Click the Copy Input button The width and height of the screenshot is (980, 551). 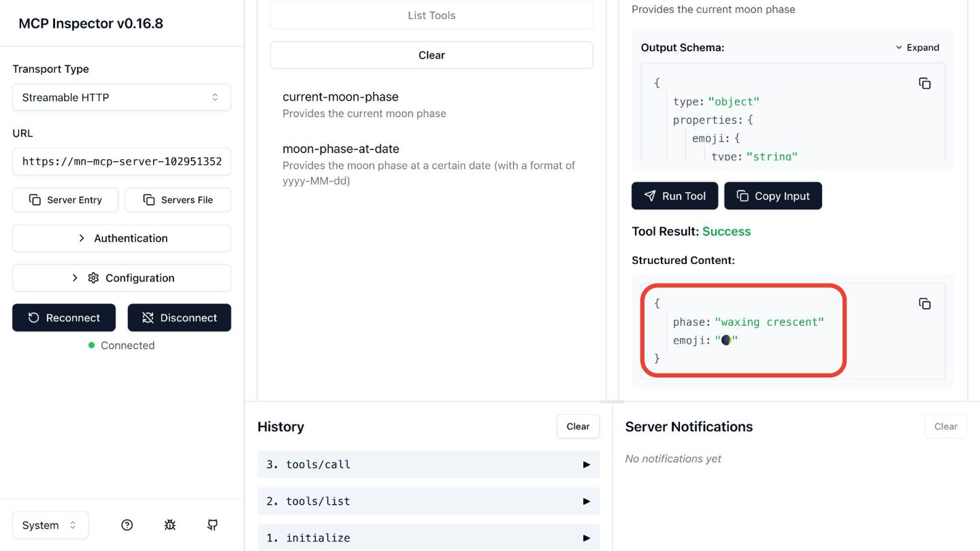772,196
